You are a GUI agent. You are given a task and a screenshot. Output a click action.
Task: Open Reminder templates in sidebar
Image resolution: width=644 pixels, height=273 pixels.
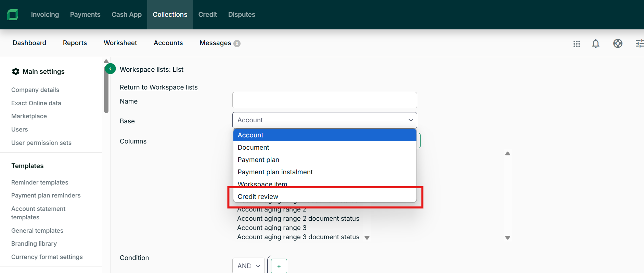(40, 182)
